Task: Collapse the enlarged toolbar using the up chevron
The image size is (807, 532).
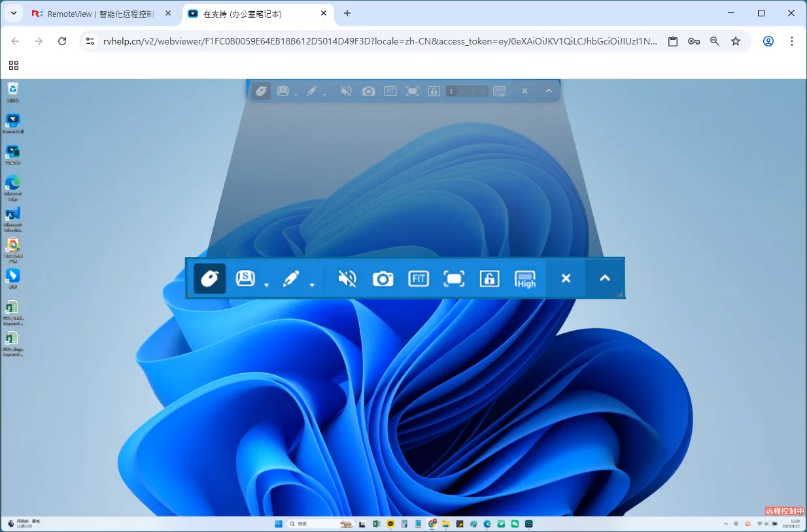Action: pos(605,278)
